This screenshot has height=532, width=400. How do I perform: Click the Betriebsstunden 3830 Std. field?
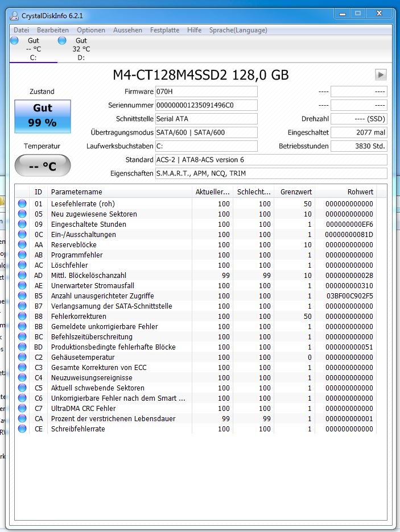click(359, 146)
